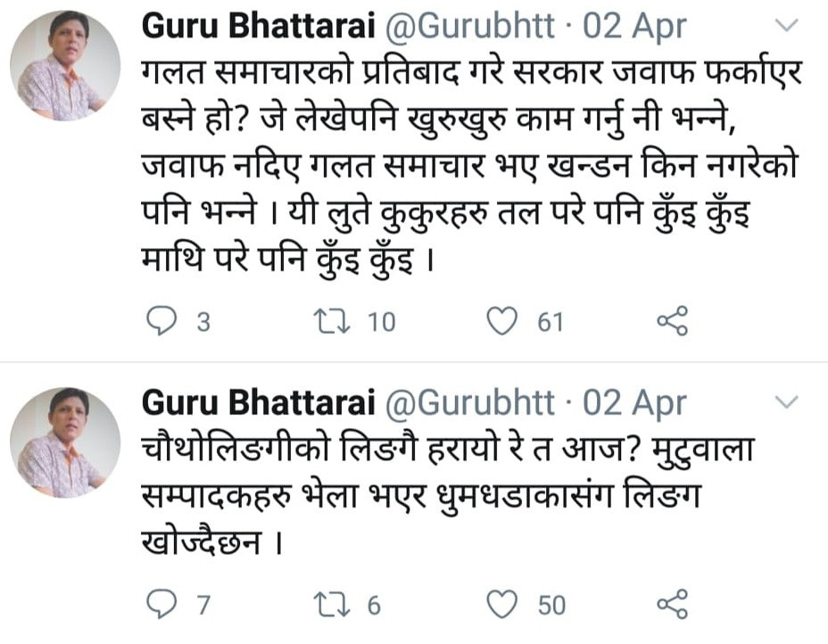The height and width of the screenshot is (644, 828).
Task: Open the dropdown chevron on the second tweet
Action: tap(786, 403)
